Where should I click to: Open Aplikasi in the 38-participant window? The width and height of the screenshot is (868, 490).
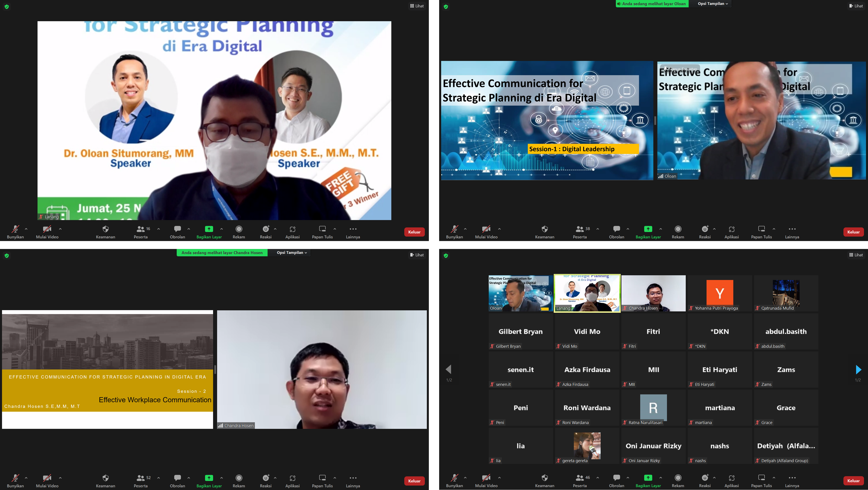(731, 232)
